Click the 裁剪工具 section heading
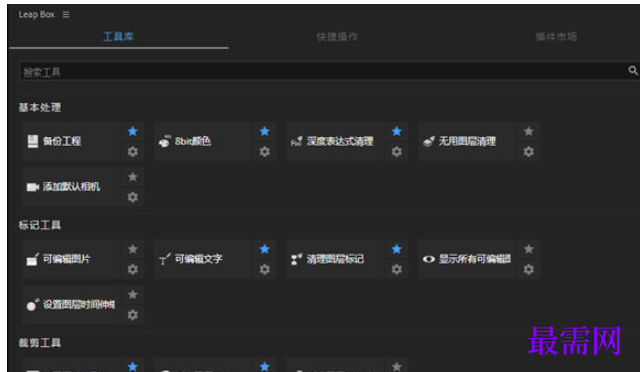Screen dimensions: 640x372 pos(40,343)
